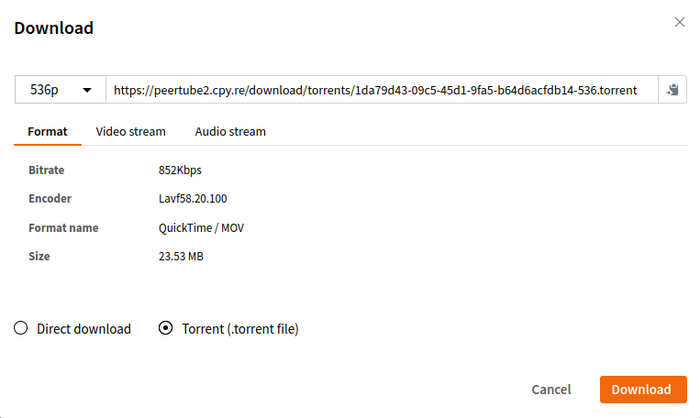The image size is (700, 418).
Task: Click the QuickTime / MOV value
Action: [201, 228]
